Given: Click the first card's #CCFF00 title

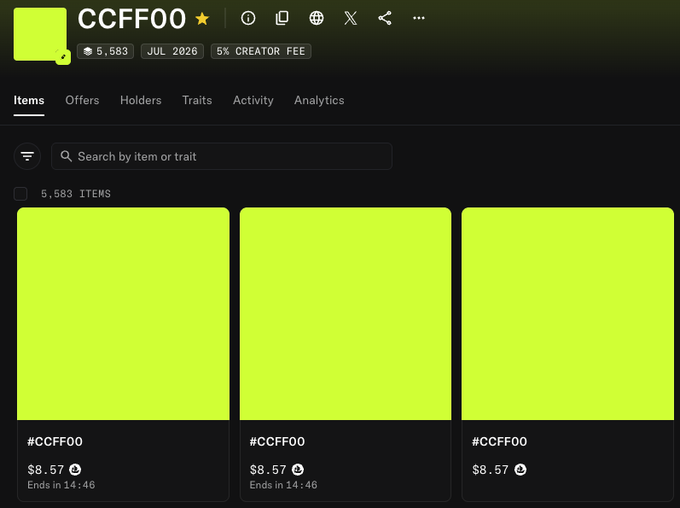Looking at the screenshot, I should coord(55,442).
